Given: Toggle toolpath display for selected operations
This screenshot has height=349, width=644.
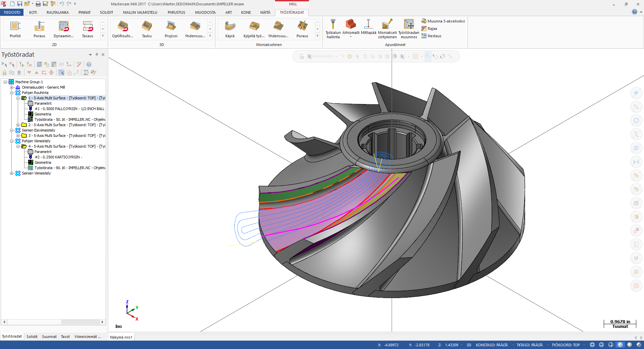Looking at the screenshot, I should tap(12, 72).
